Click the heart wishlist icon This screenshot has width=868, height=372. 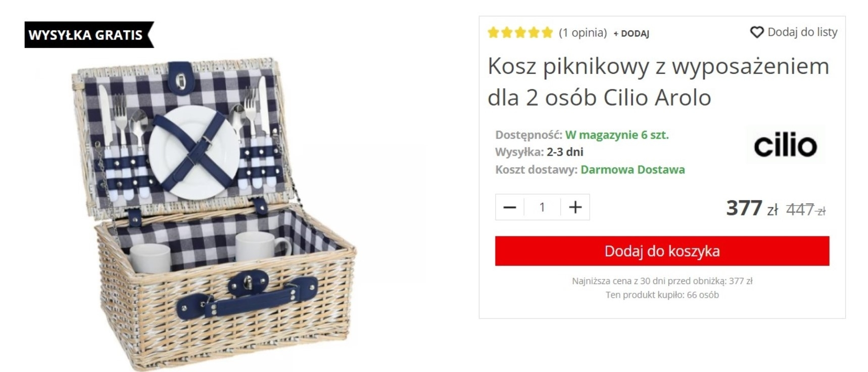pos(756,32)
